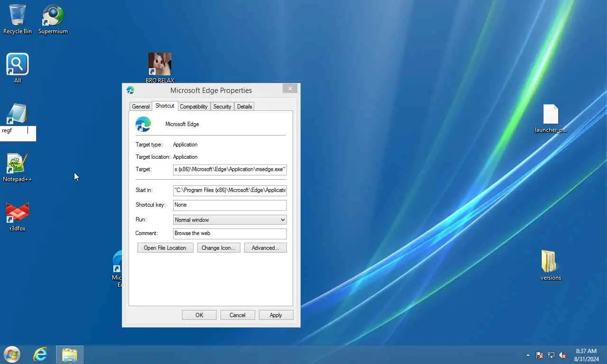Select the BRO RELAX desktop shortcut
The image size is (607, 364).
click(160, 68)
